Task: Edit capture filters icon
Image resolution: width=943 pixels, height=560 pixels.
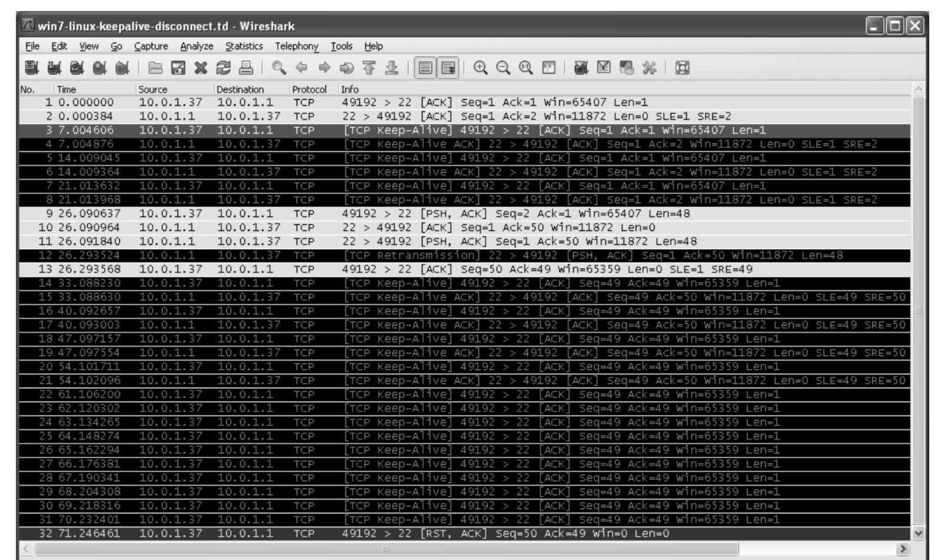Action: coord(581,68)
